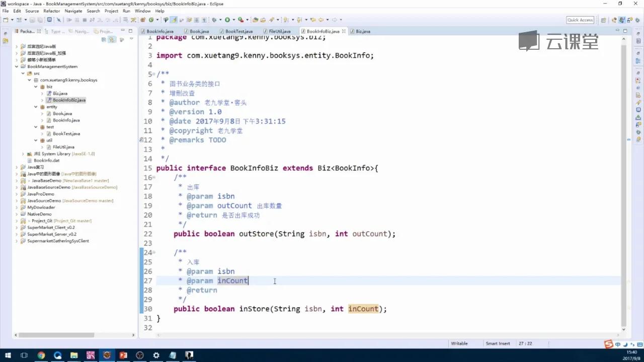Click Collapse All in Package Explorer

[104, 39]
